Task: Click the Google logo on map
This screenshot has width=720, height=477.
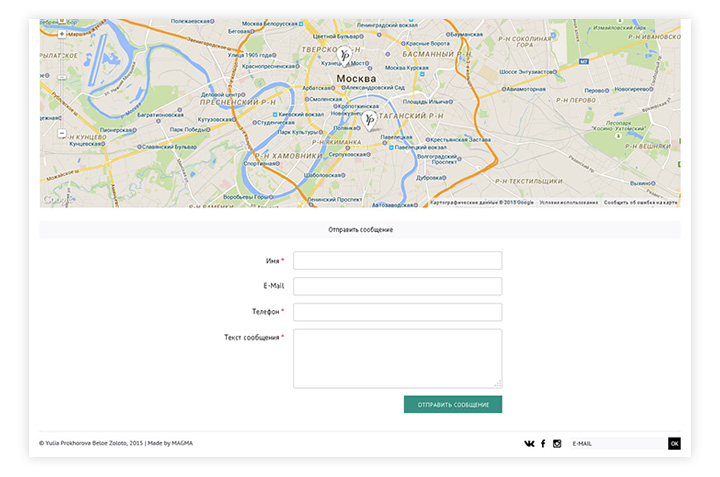Action: 56,200
